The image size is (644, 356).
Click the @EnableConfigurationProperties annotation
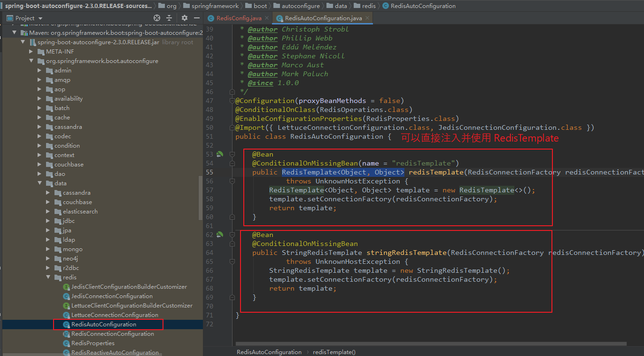pos(299,119)
